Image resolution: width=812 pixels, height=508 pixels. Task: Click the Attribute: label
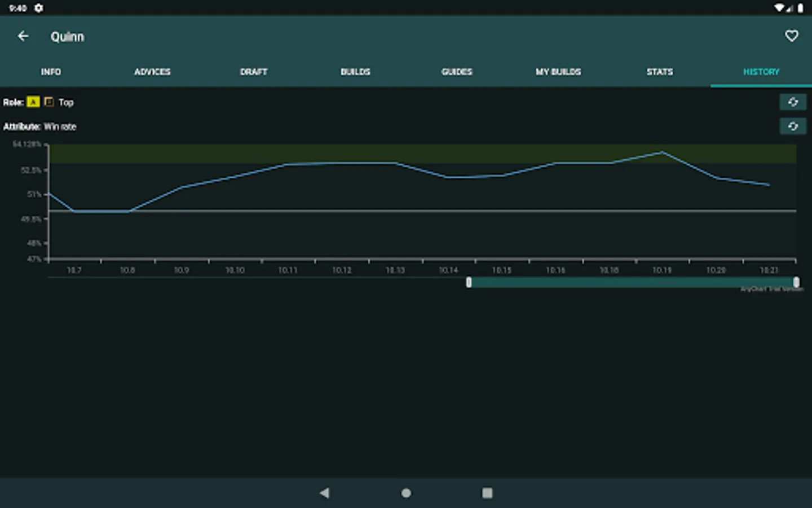(x=22, y=126)
